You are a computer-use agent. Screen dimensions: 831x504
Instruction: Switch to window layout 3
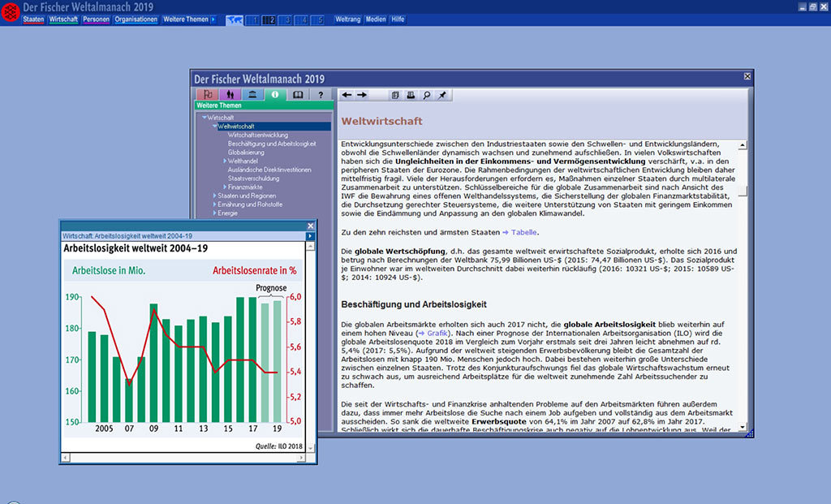click(x=286, y=20)
